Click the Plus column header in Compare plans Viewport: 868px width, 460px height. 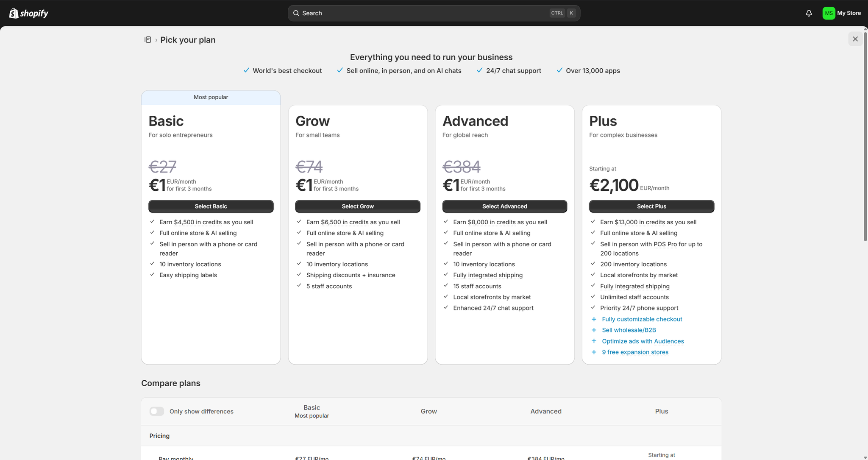662,411
